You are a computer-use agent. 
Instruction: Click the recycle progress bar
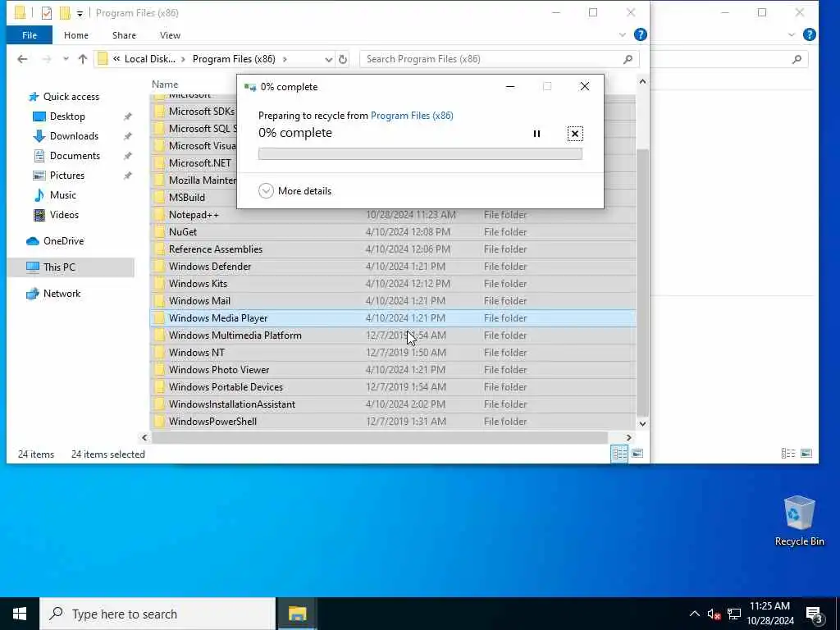[x=420, y=153]
